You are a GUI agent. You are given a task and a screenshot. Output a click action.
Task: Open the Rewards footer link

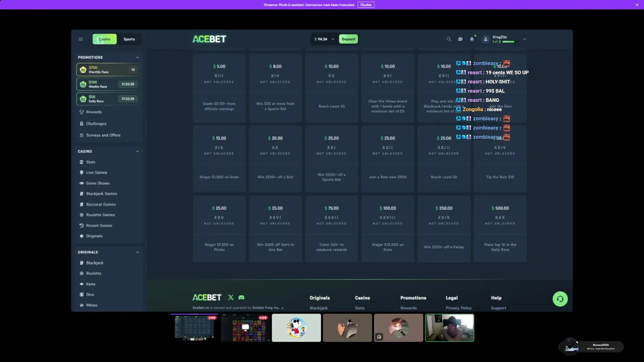pyautogui.click(x=409, y=308)
